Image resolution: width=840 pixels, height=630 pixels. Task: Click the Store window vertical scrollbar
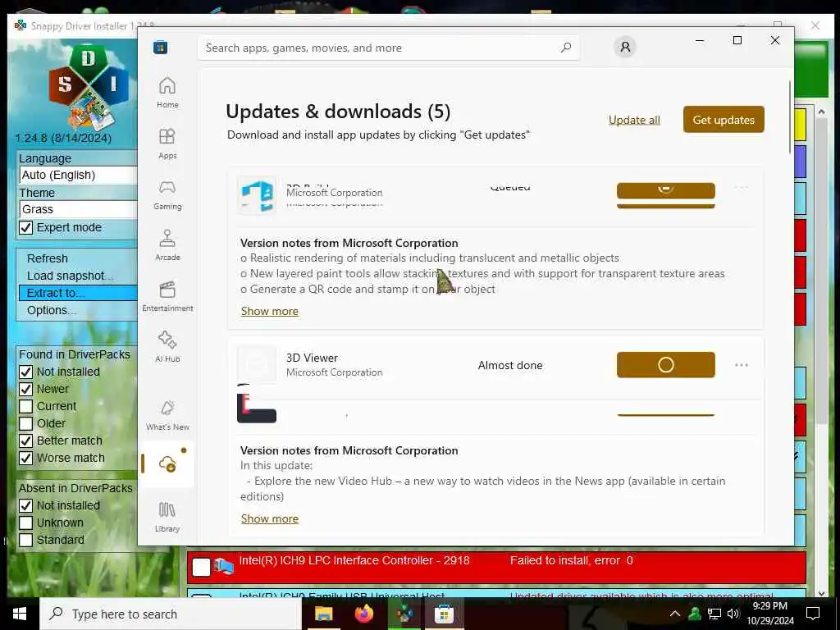790,116
